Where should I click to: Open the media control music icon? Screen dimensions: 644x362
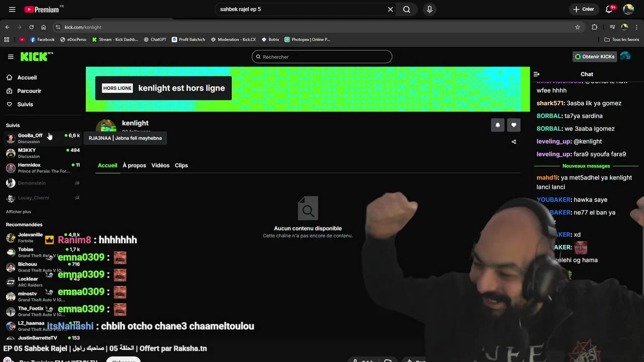tap(612, 27)
